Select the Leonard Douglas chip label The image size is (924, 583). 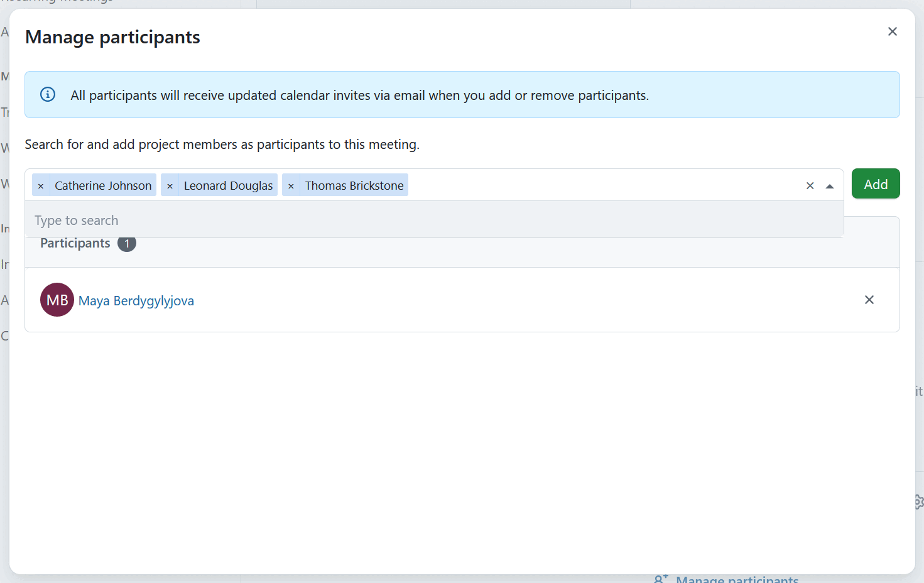click(228, 186)
